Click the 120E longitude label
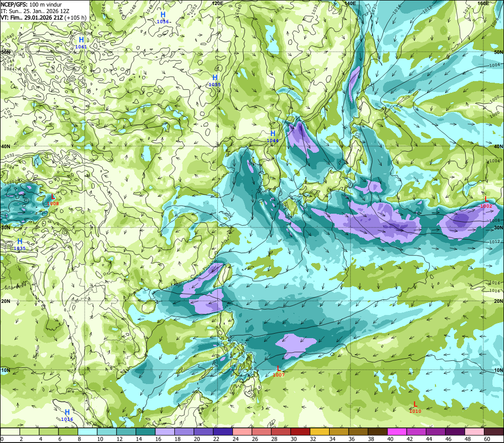The width and height of the screenshot is (504, 443). (218, 3)
